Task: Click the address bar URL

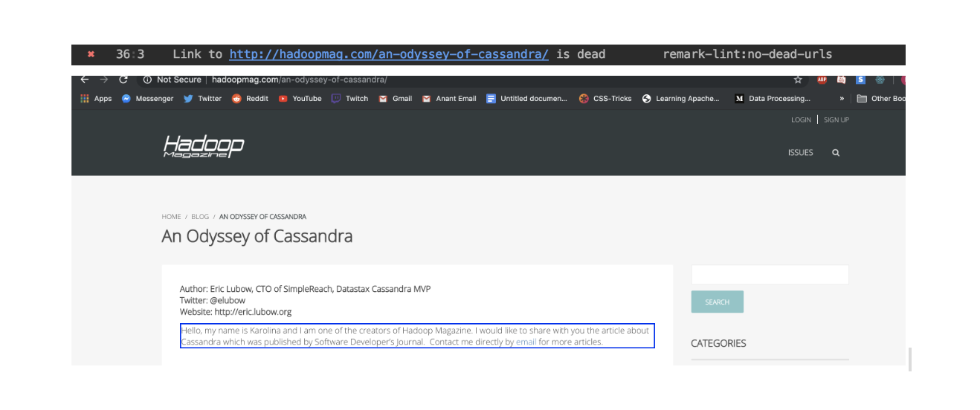Action: pyautogui.click(x=300, y=79)
